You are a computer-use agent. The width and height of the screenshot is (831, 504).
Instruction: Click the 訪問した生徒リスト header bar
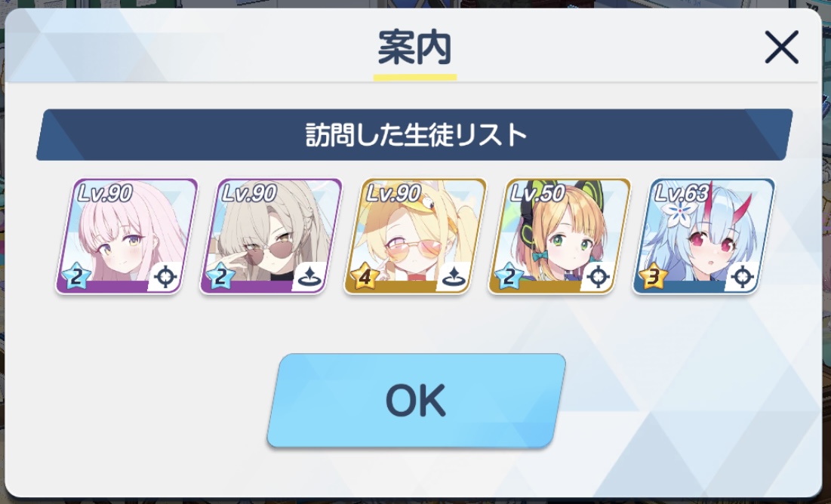(x=414, y=134)
